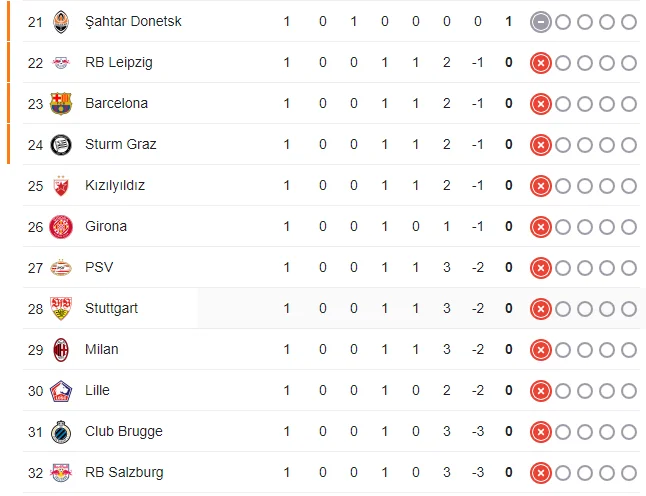Click the Barcelona club crest
Viewport: 646px width, 496px height.
[x=61, y=103]
